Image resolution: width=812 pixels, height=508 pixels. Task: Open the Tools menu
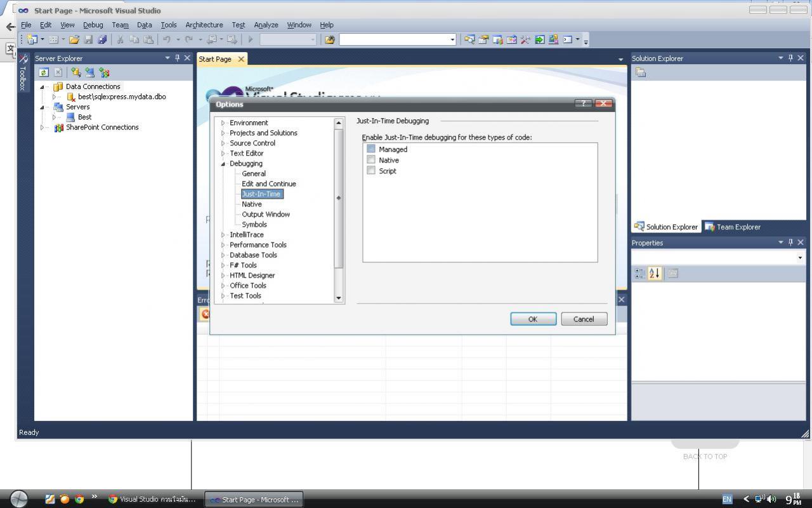pos(168,25)
